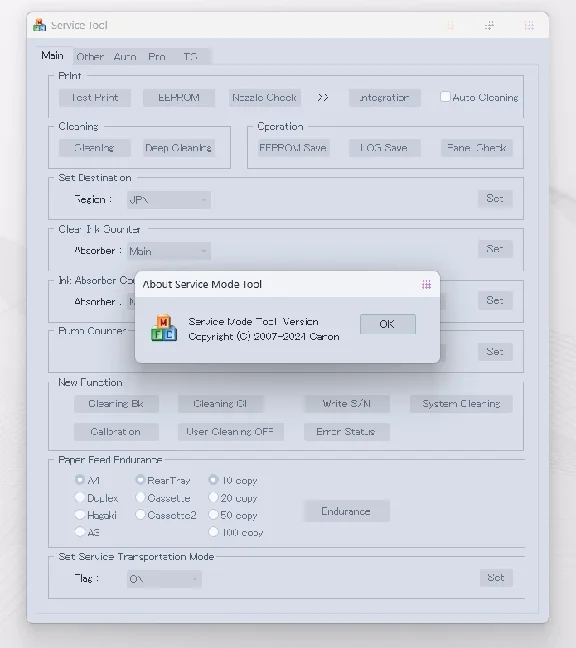Open the Region JPN dropdown
Screen dimensions: 576x648
coord(169,200)
